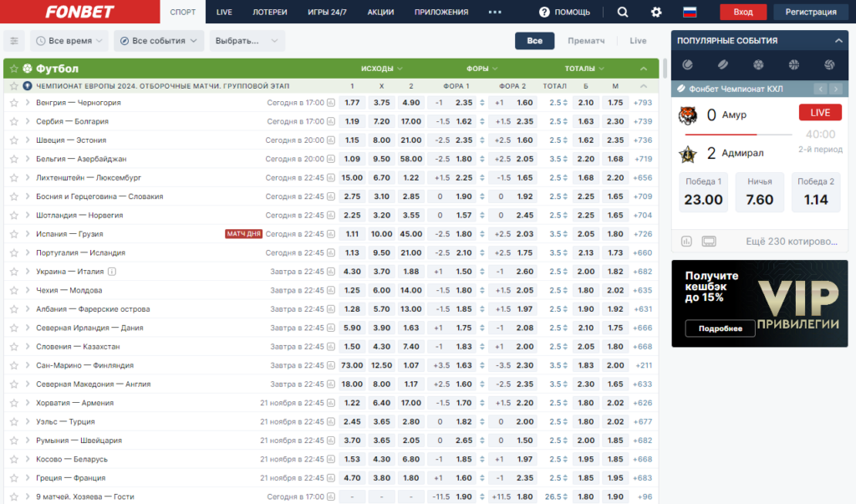
Task: Star the Португалия — Исландия match
Action: click(x=13, y=252)
